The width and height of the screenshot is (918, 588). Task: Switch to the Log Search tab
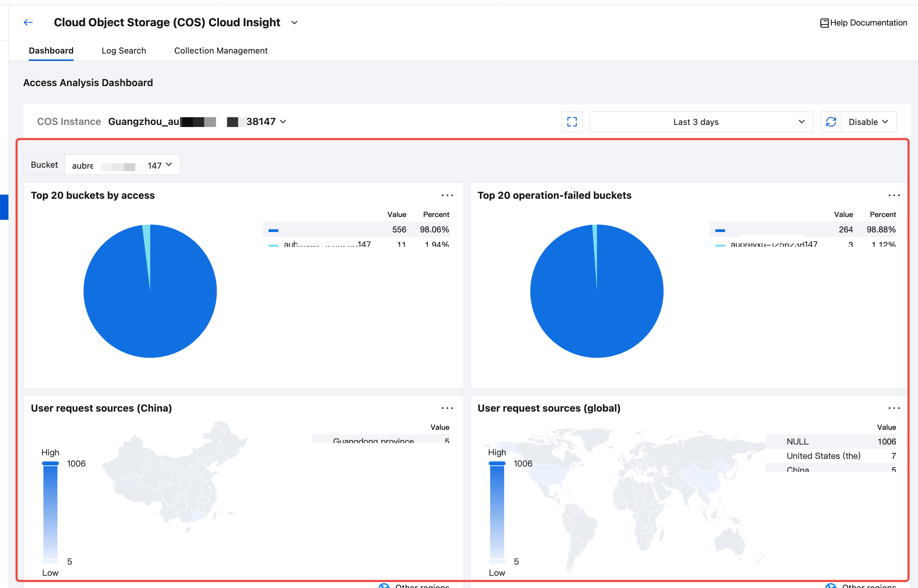coord(124,51)
